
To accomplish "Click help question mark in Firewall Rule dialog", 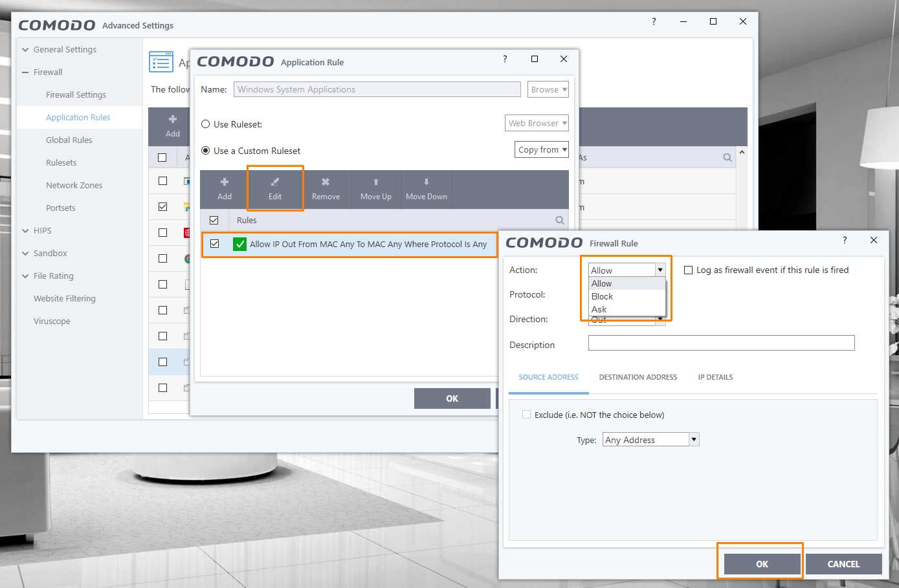I will pyautogui.click(x=844, y=240).
